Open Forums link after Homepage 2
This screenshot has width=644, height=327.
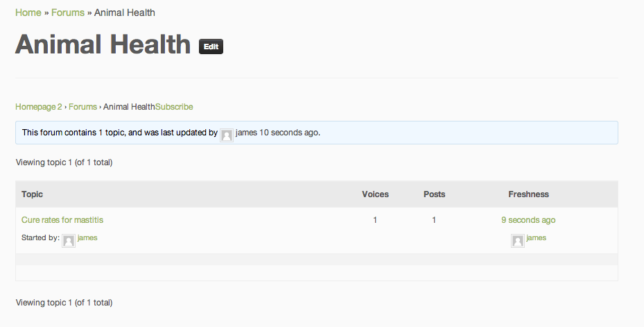[82, 107]
